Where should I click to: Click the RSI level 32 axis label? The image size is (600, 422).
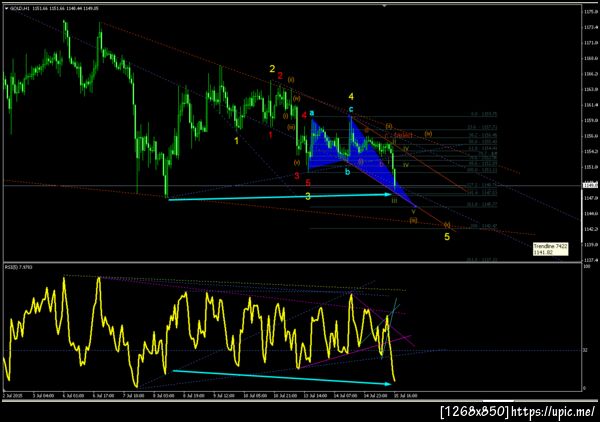click(585, 350)
